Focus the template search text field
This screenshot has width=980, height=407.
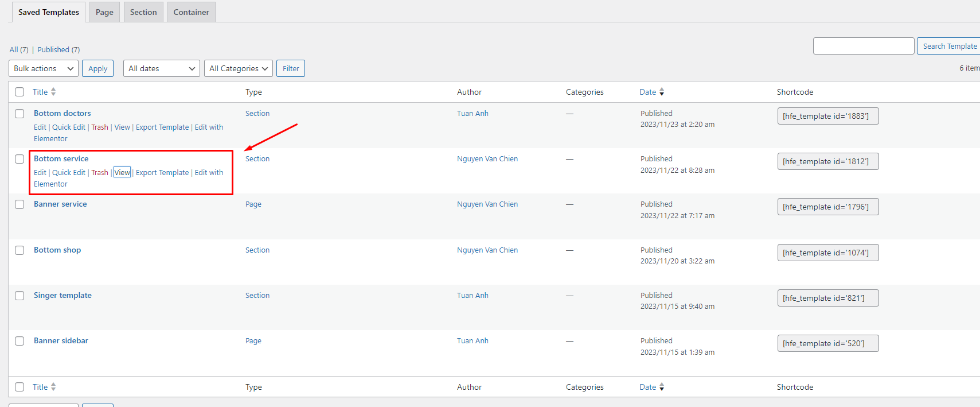tap(863, 46)
